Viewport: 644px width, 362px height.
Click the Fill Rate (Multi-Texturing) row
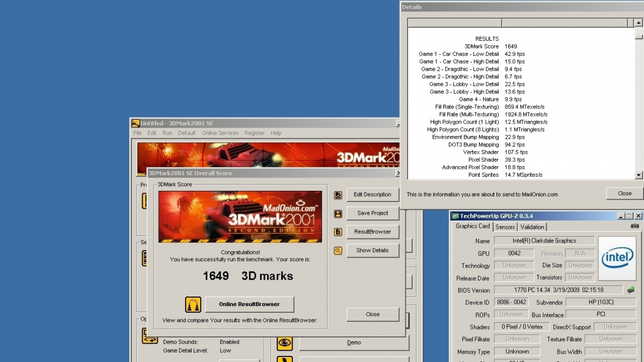pyautogui.click(x=493, y=115)
